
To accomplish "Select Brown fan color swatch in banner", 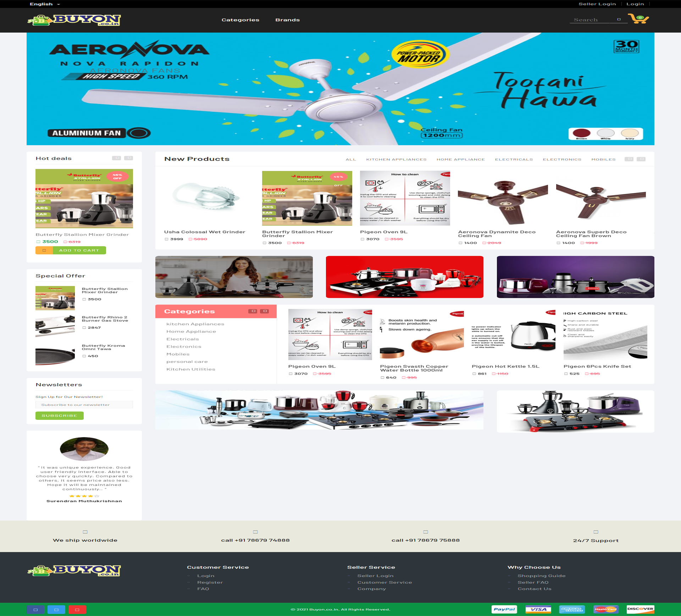I will pyautogui.click(x=581, y=133).
